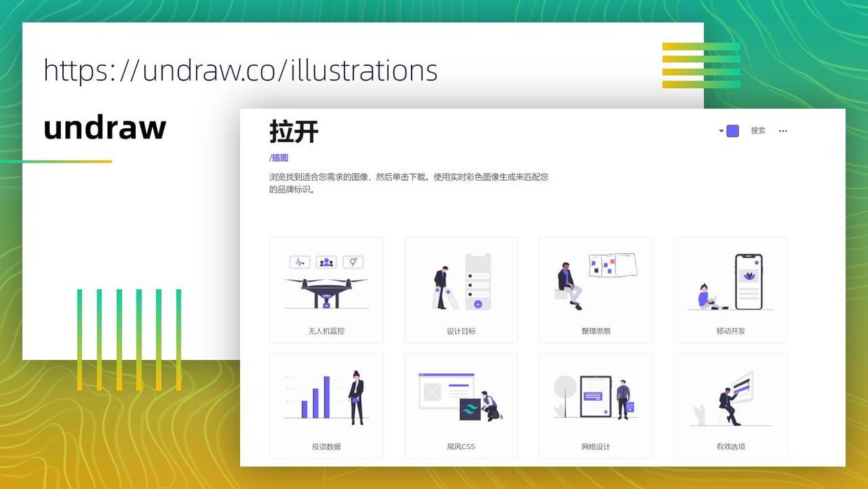Open the 移动开发 illustration card

point(731,290)
